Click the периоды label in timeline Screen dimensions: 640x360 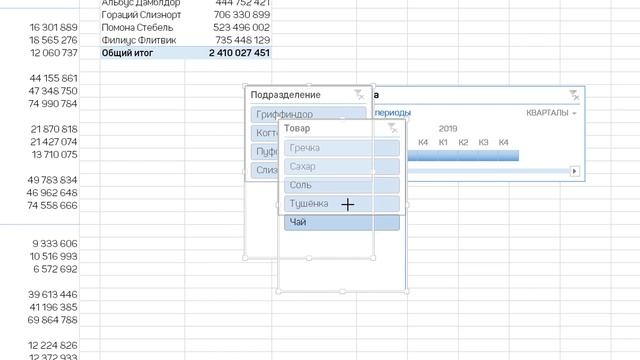pos(393,113)
